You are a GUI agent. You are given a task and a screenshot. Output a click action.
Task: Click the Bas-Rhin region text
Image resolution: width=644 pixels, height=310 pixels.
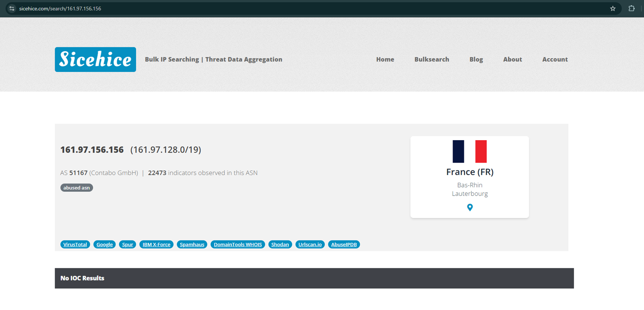coord(470,185)
